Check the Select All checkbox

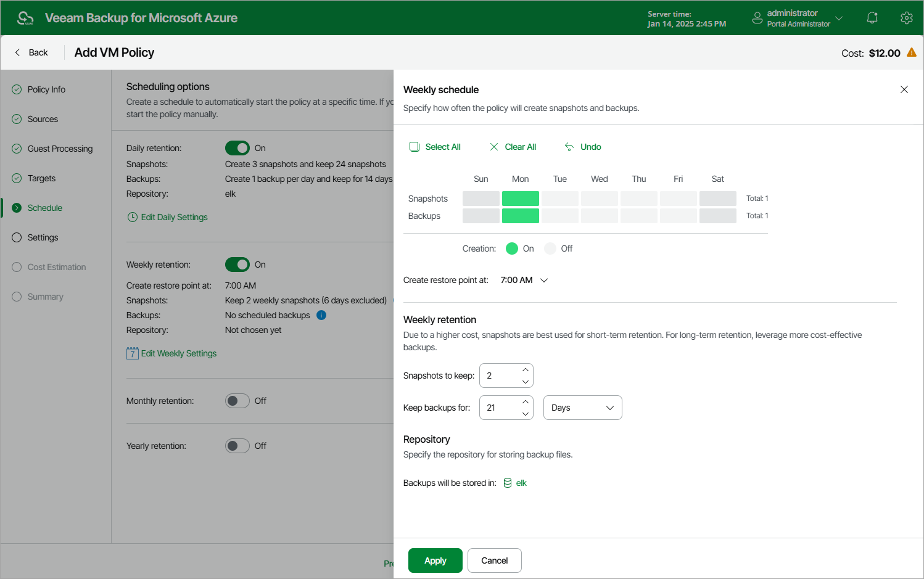pos(415,147)
